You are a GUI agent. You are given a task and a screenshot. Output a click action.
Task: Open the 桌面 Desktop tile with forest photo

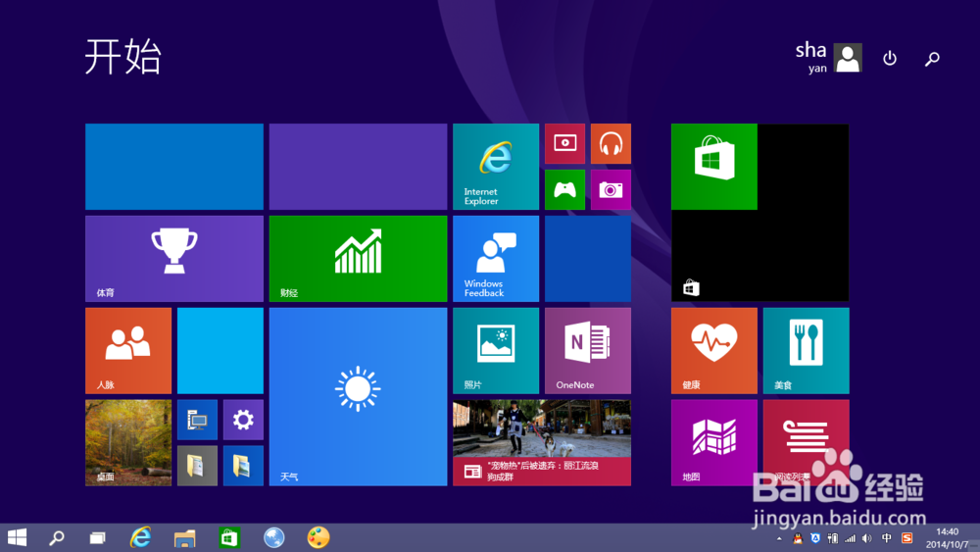(x=128, y=442)
